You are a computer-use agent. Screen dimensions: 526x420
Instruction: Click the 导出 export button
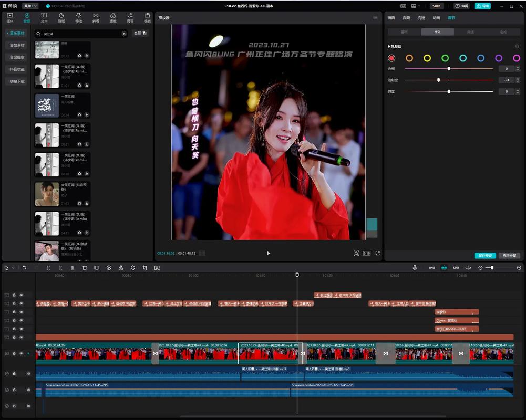[482, 6]
